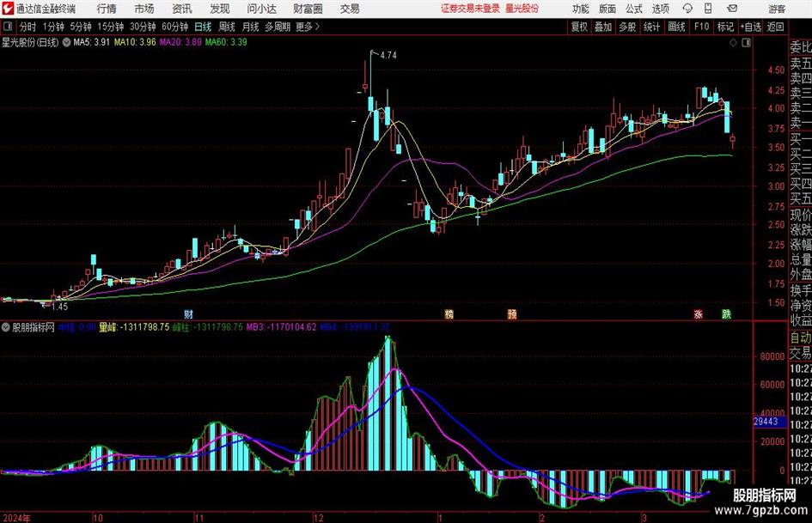Open the 财富圈 menu
Image resolution: width=812 pixels, height=523 pixels.
pos(308,9)
